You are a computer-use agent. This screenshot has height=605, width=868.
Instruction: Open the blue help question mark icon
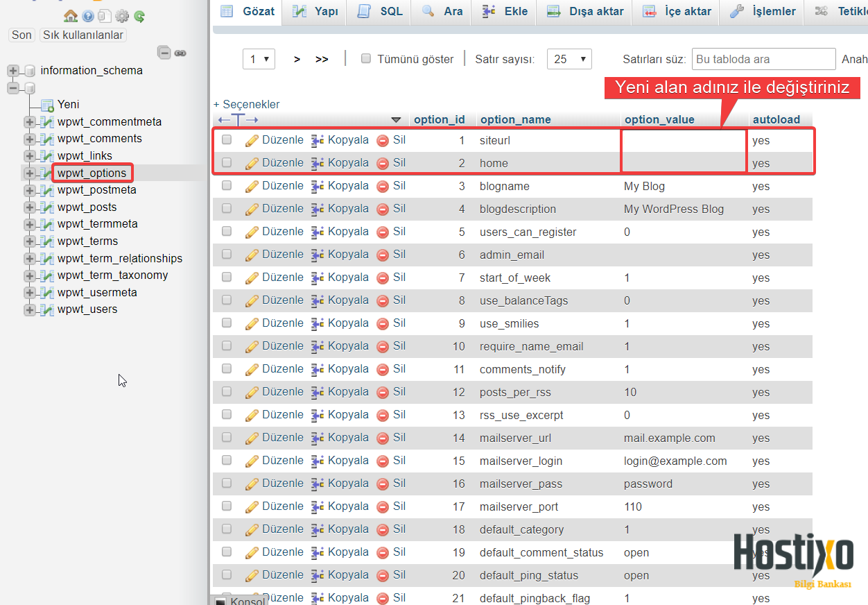pyautogui.click(x=88, y=16)
